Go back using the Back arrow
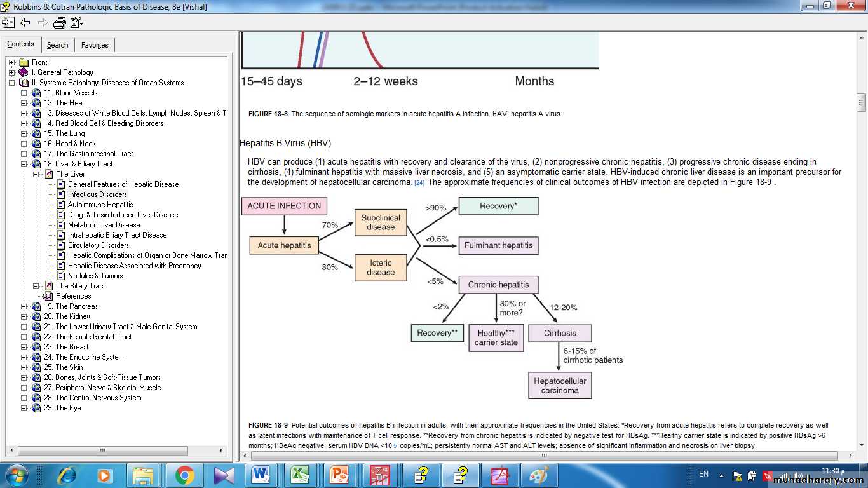 [25, 23]
